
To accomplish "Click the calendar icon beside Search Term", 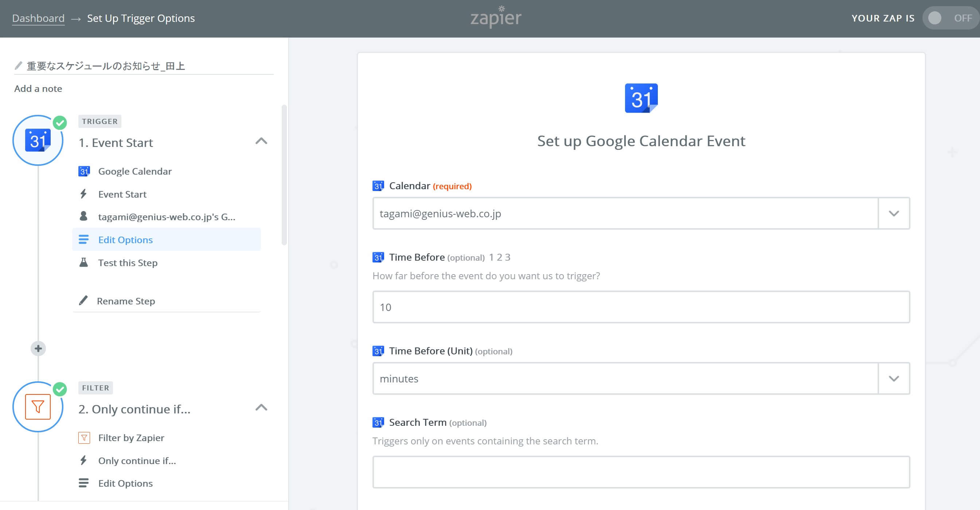I will [x=378, y=423].
